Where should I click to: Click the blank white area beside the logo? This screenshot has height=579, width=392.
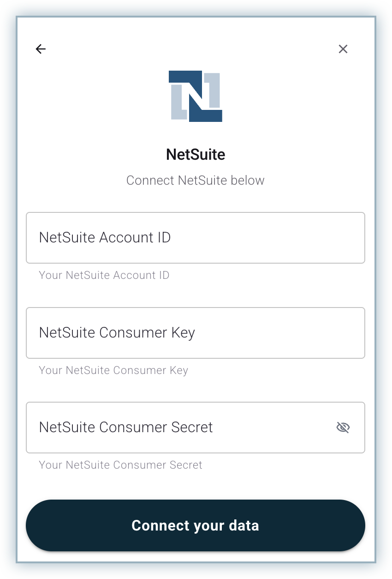286,97
